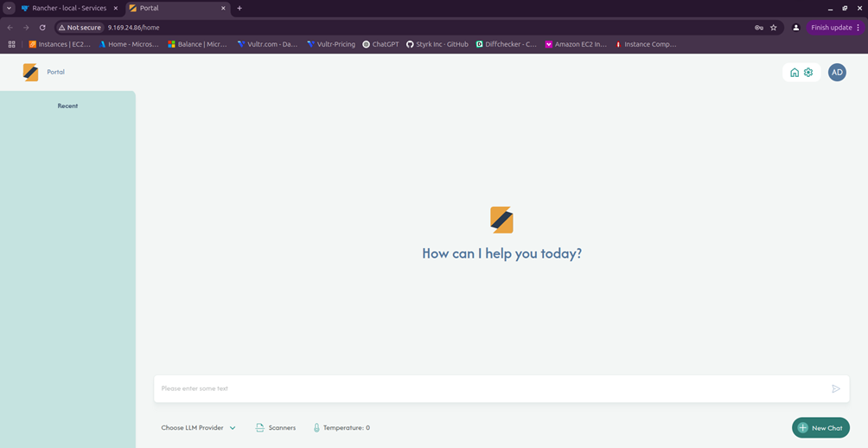Open the Balance | Microsoft bookmark

coord(198,44)
